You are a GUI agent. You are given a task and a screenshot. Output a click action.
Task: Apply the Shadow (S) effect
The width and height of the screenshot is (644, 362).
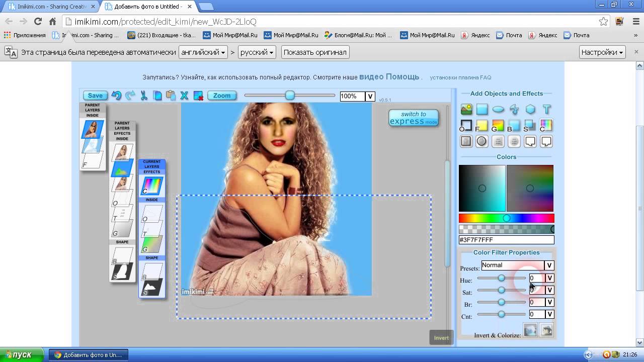pos(530,125)
